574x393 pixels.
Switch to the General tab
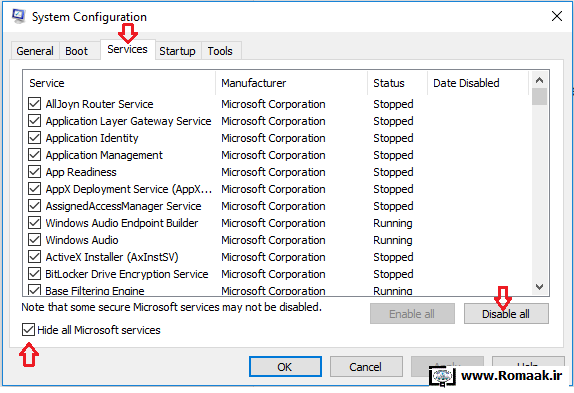(x=35, y=51)
